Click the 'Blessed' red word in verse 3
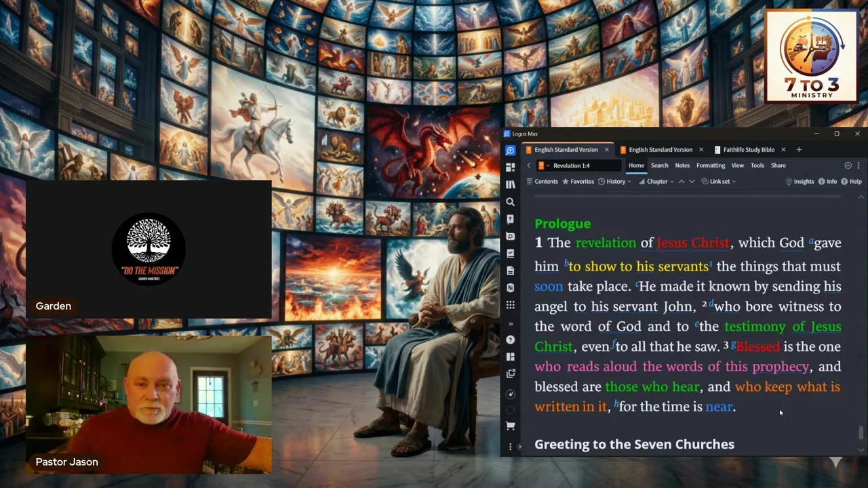Screen dimensions: 868x488 [x=757, y=347]
